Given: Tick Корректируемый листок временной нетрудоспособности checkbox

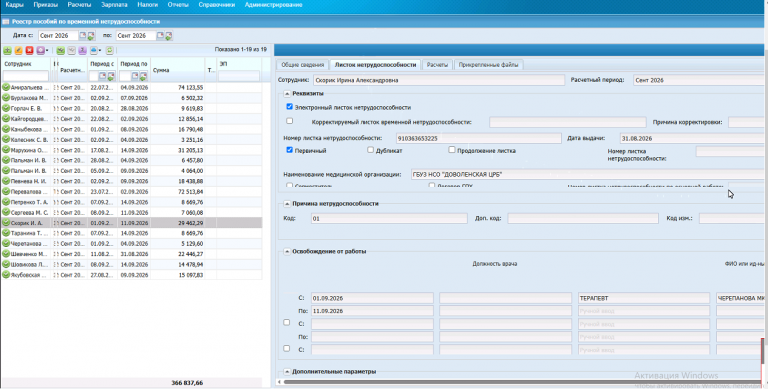Looking at the screenshot, I should 289,121.
